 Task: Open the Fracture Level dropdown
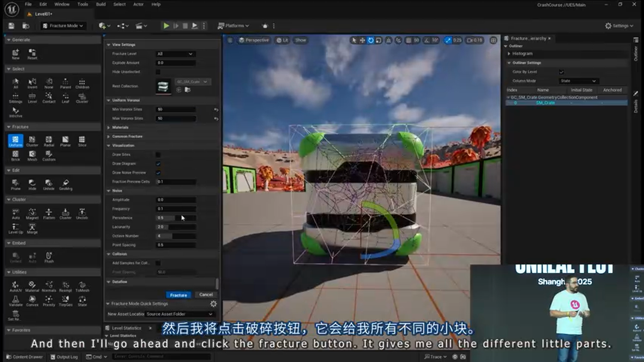(x=175, y=54)
